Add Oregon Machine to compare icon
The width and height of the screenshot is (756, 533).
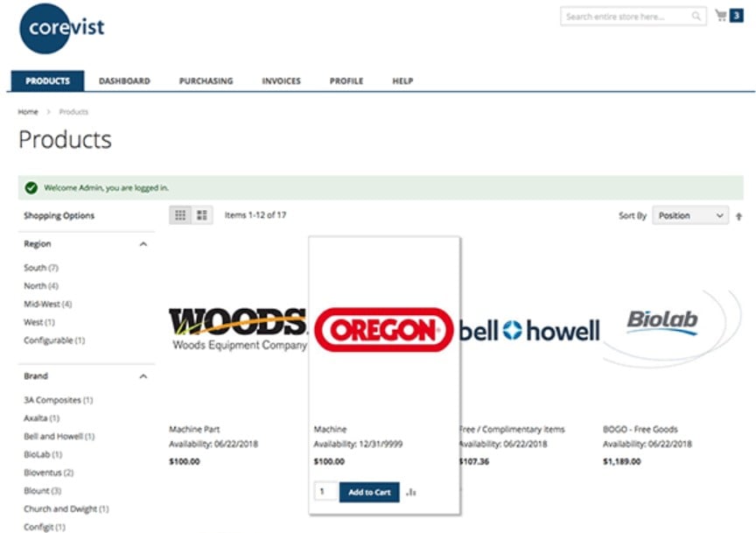pos(411,492)
